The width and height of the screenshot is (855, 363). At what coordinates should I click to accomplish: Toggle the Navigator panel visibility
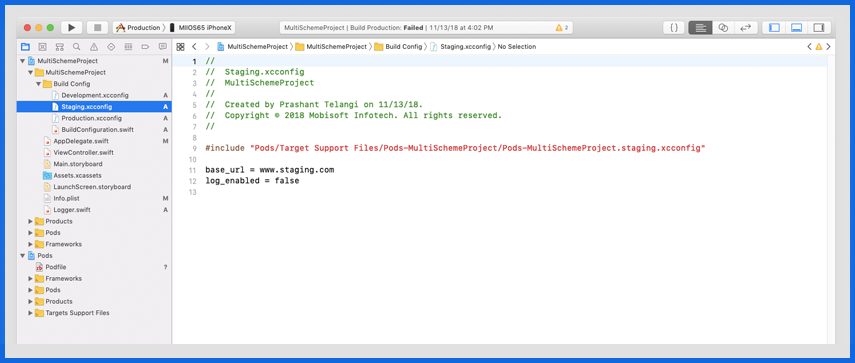point(774,28)
